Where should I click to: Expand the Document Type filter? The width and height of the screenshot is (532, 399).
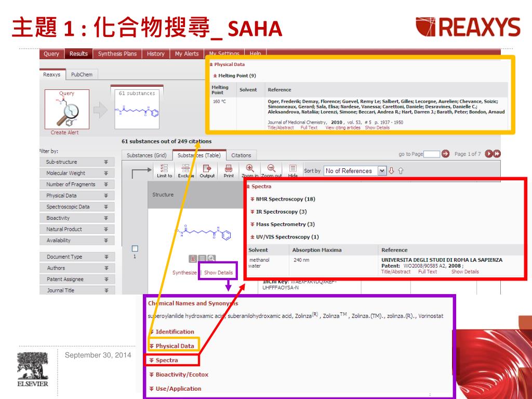click(x=77, y=257)
